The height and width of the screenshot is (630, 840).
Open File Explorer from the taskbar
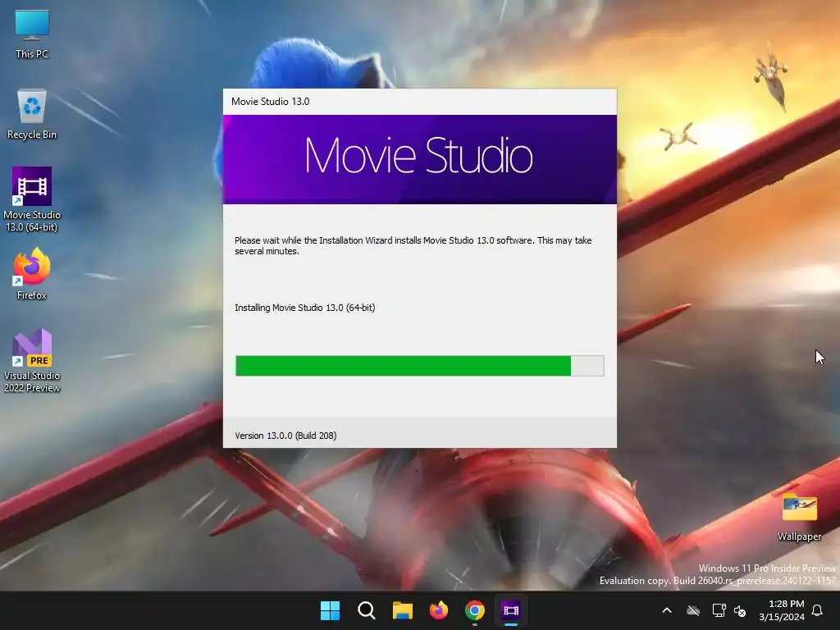pyautogui.click(x=402, y=610)
